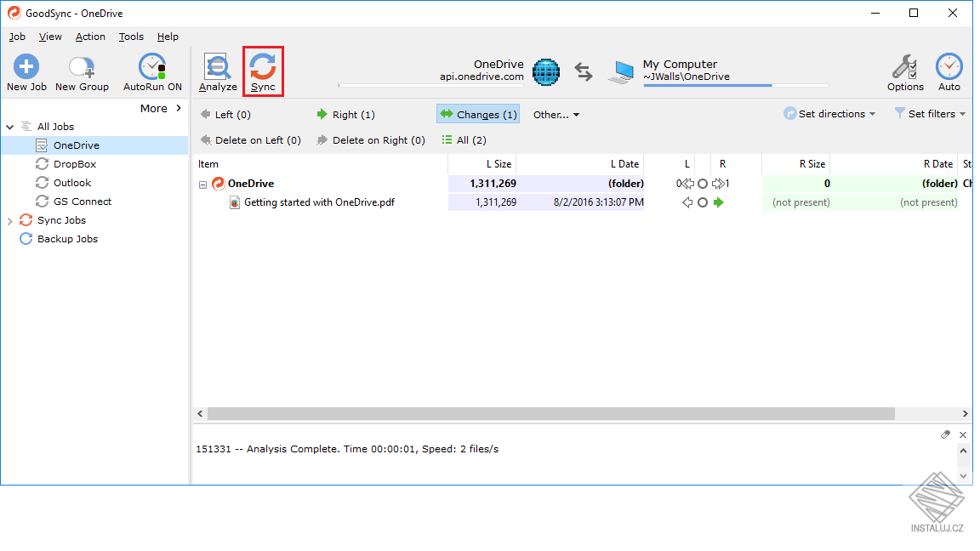980x551 pixels.
Task: Click the horizontal scrollbar in file list
Action: pos(550,414)
